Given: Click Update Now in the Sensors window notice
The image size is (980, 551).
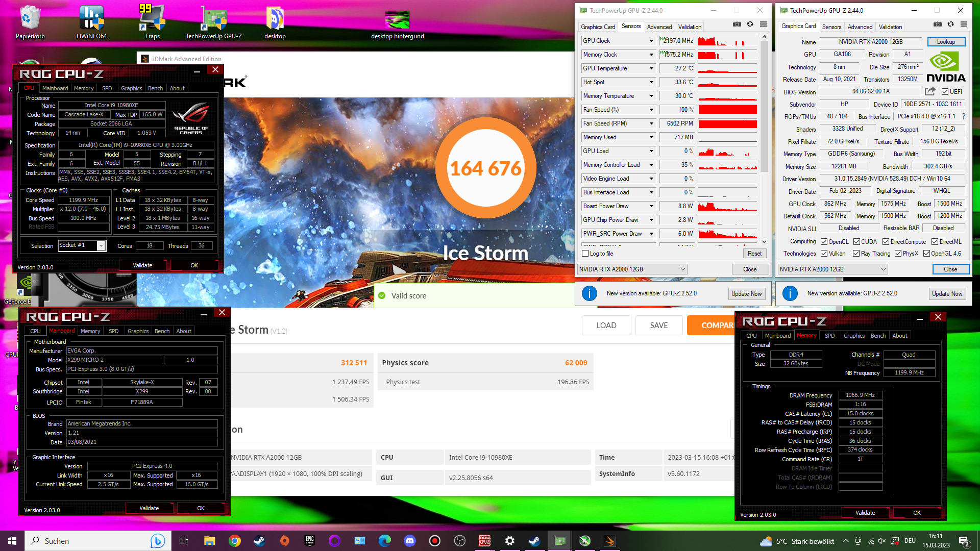Looking at the screenshot, I should point(746,294).
